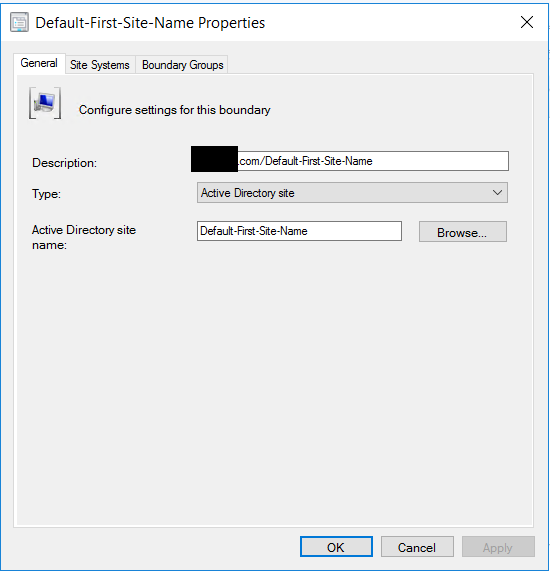Click the Active Directory site name label
The height and width of the screenshot is (573, 550).
(x=84, y=237)
